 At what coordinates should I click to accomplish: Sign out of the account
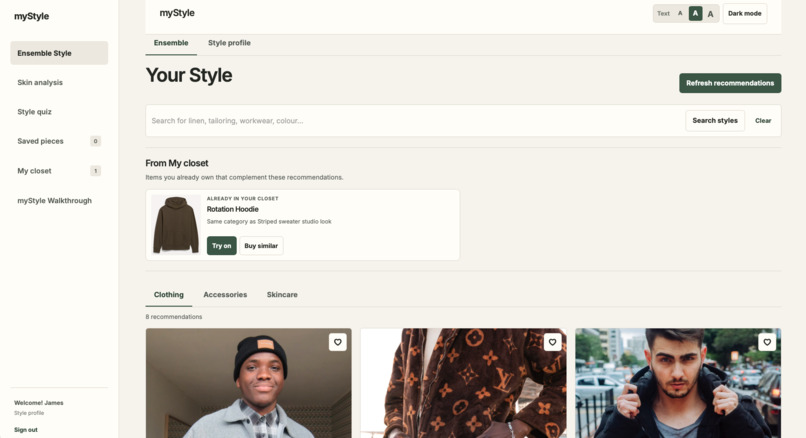pyautogui.click(x=26, y=430)
